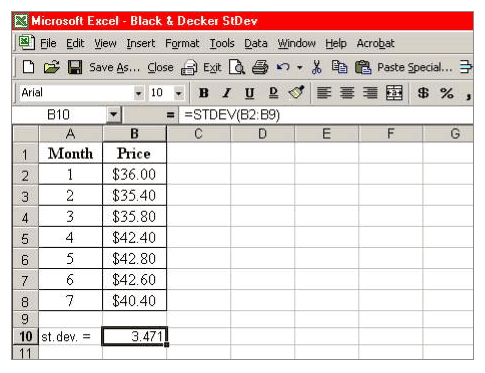The image size is (485, 373).
Task: Open the Data menu
Action: 256,43
